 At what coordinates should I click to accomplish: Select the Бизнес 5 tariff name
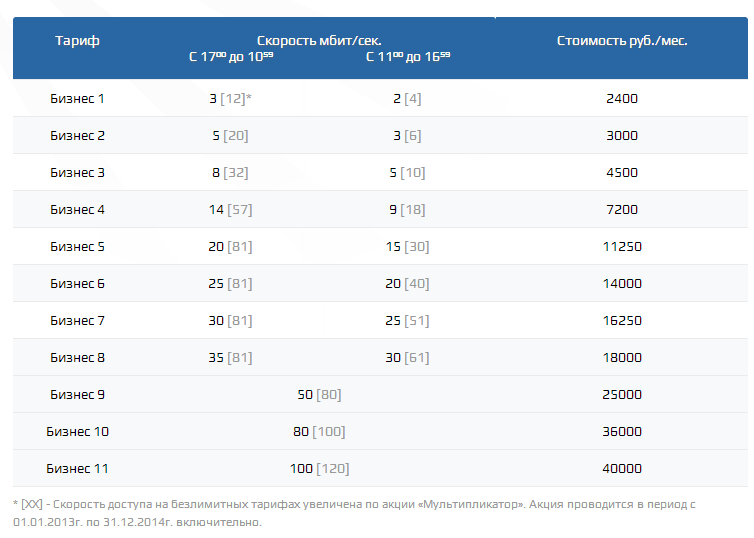click(x=77, y=246)
